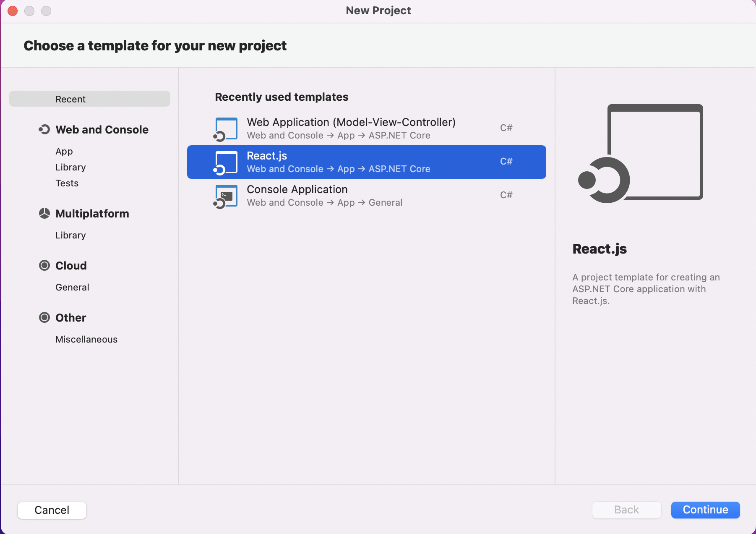Click the Console Application template icon
This screenshot has height=534, width=756.
(x=226, y=196)
